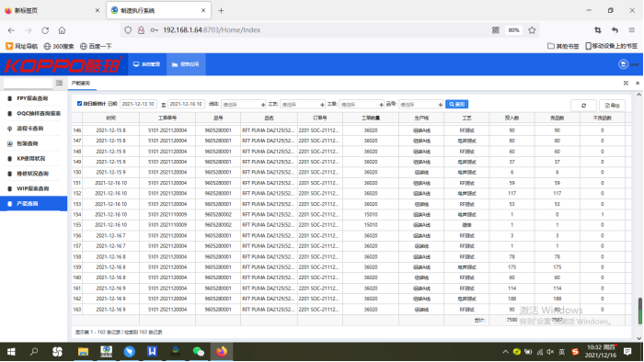Click the Firefox back arrow
This screenshot has height=362, width=644.
11,30
